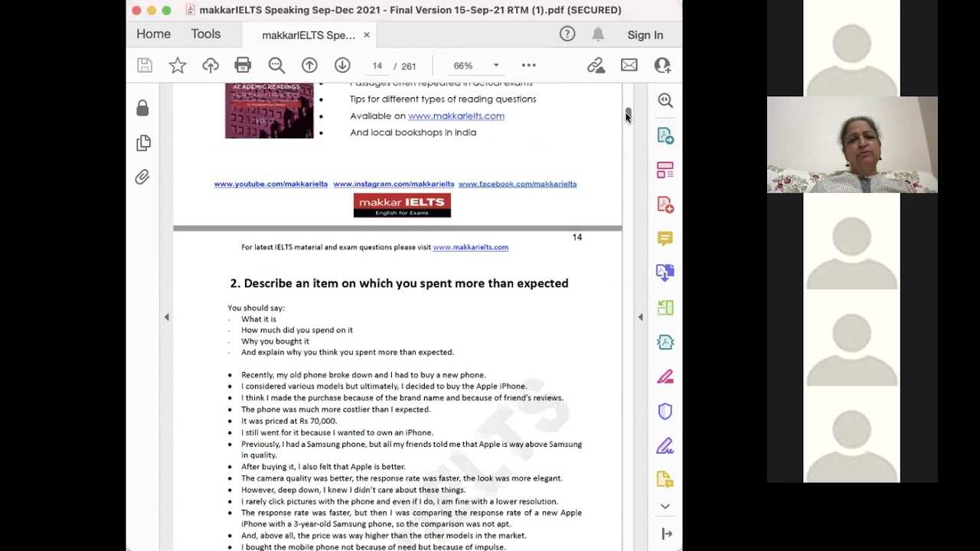Viewport: 980px width, 551px height.
Task: Open the more tools ellipsis menu
Action: tap(529, 66)
